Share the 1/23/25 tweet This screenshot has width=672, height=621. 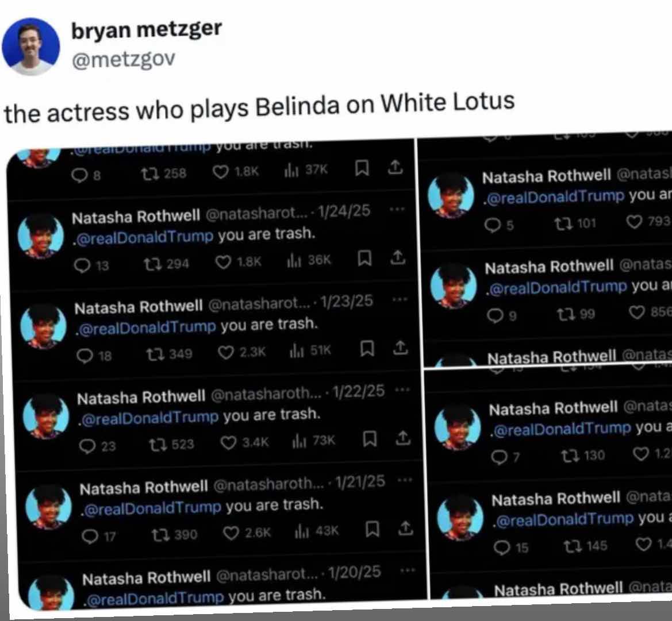coord(400,348)
